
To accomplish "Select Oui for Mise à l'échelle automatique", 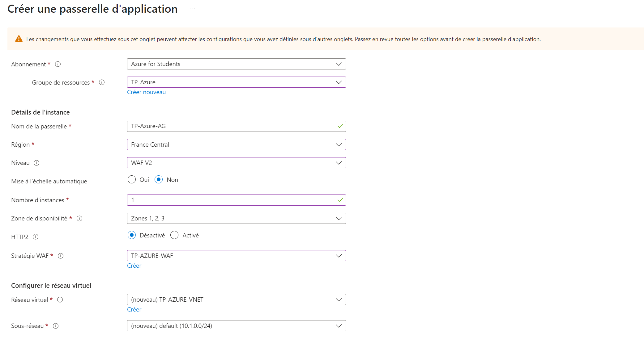I will tap(132, 179).
